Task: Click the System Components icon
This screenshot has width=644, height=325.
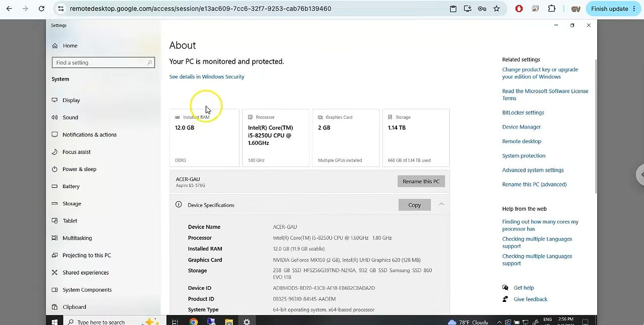Action: [54, 290]
